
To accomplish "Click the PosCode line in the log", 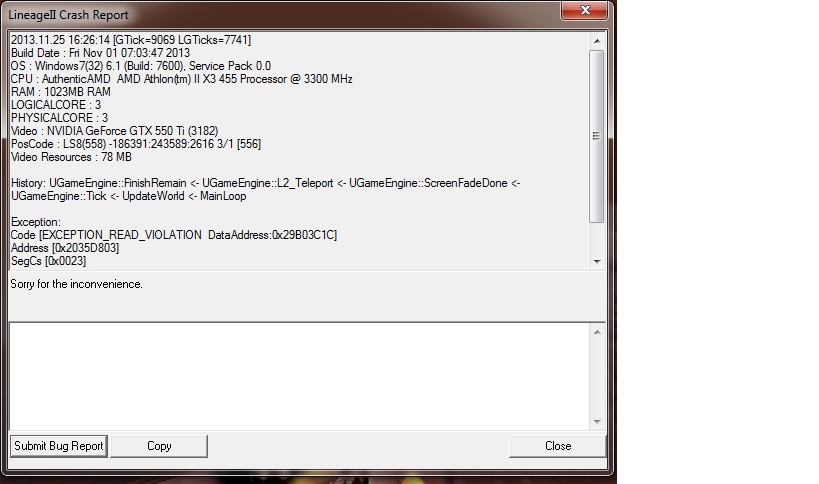I will pyautogui.click(x=136, y=144).
